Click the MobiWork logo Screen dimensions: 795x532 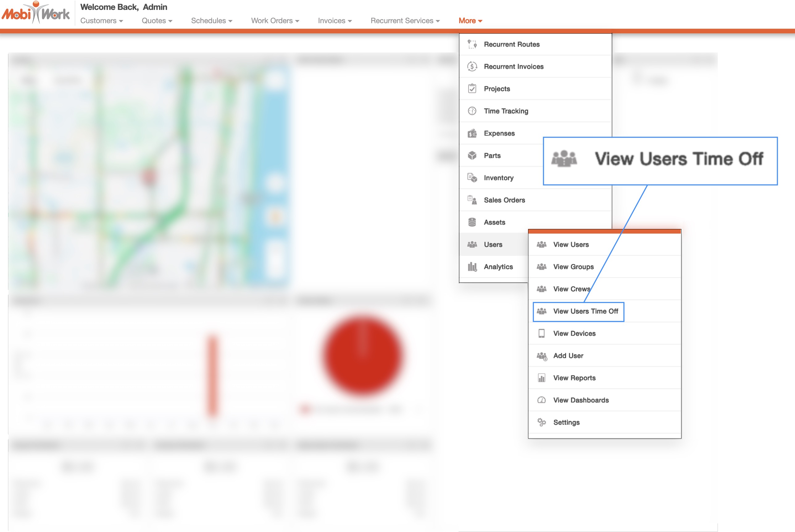[x=36, y=13]
